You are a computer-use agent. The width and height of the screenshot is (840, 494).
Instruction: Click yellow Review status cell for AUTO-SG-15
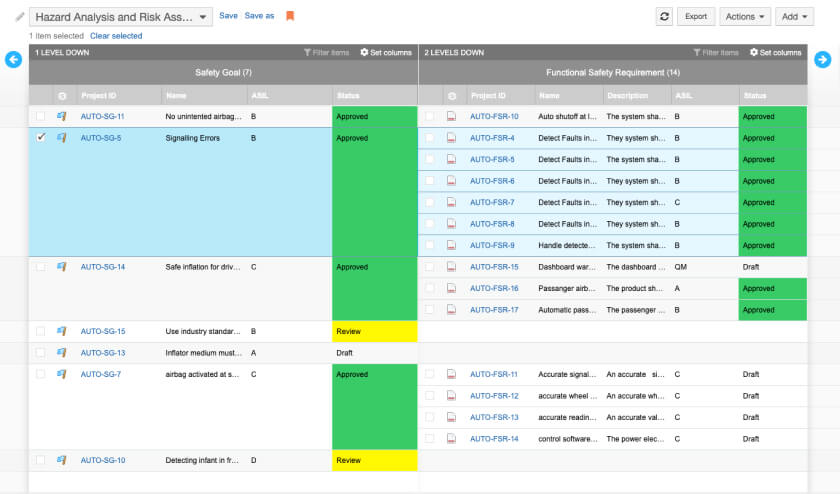coord(374,331)
